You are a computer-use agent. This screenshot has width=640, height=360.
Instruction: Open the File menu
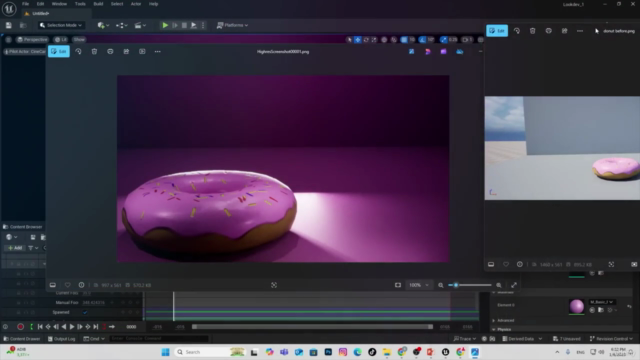(x=25, y=4)
